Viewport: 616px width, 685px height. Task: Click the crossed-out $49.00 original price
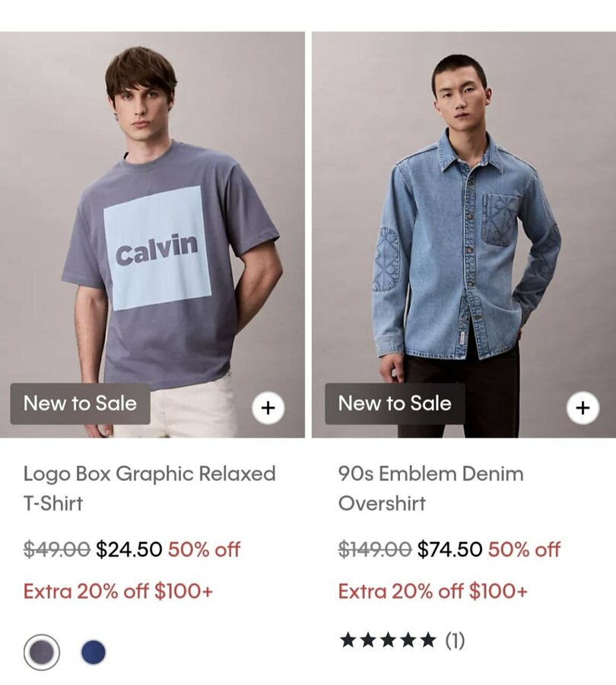57,550
